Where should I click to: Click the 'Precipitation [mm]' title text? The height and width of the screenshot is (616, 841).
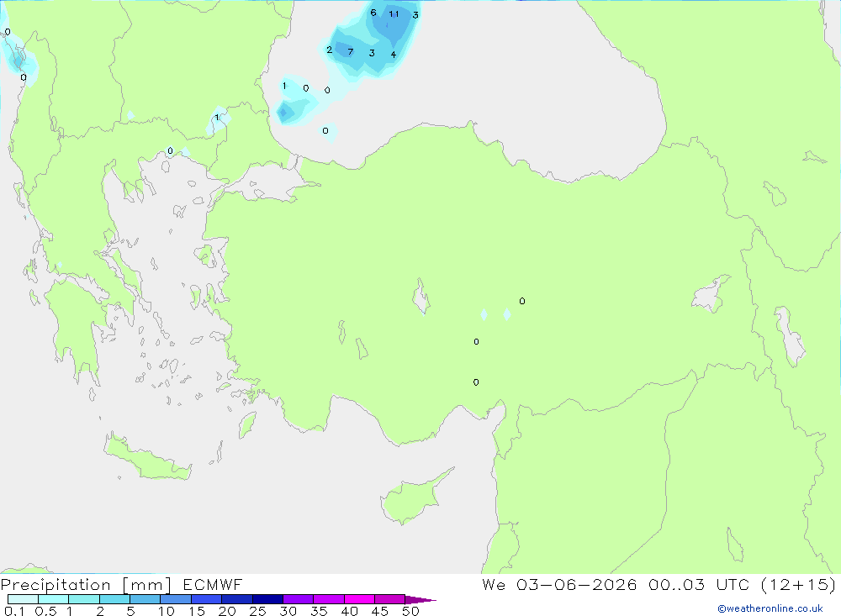[86, 585]
